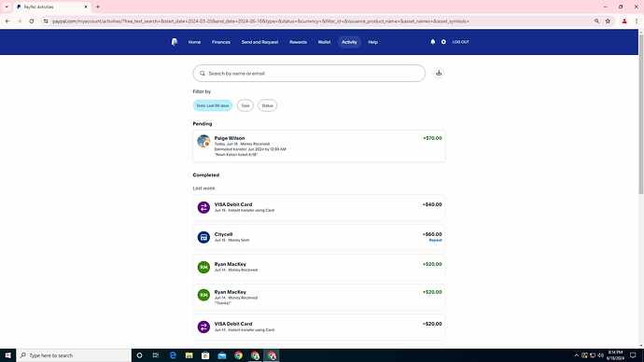The height and width of the screenshot is (362, 644).
Task: Open the Rewards page
Action: 298,42
